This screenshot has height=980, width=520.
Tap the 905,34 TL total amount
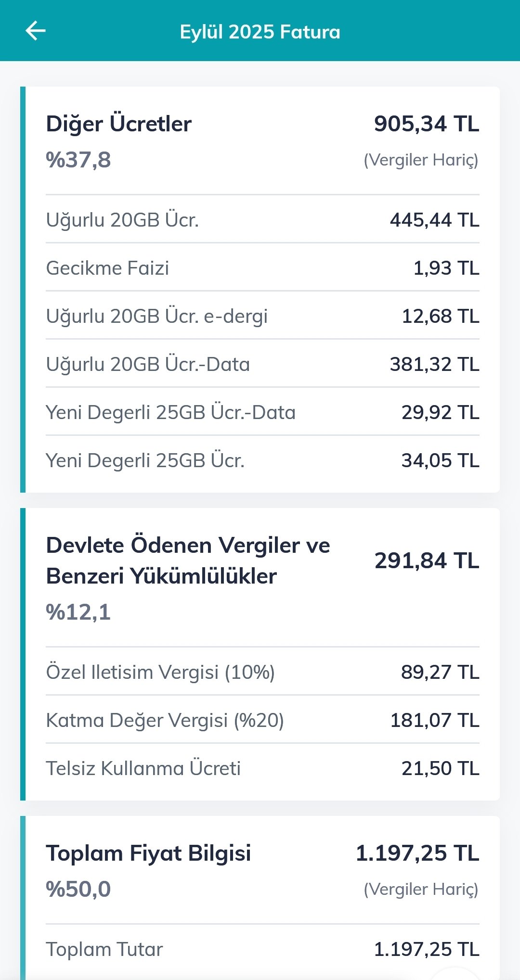(x=427, y=124)
